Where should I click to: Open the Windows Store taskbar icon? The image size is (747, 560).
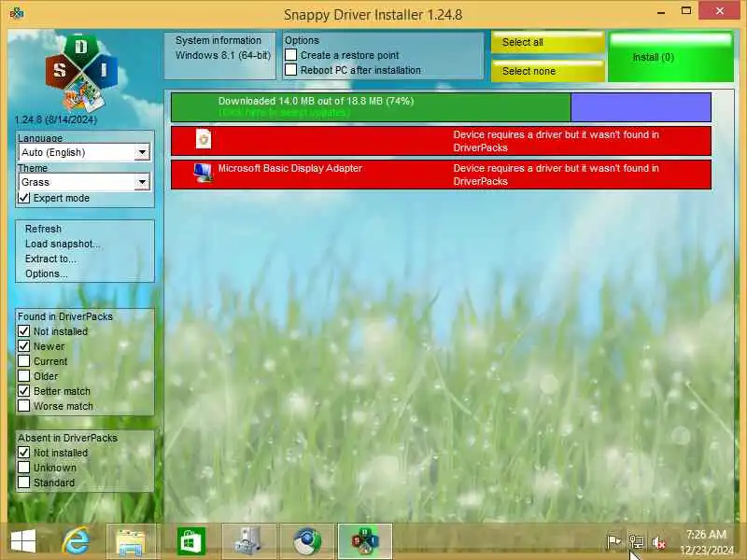(x=191, y=541)
